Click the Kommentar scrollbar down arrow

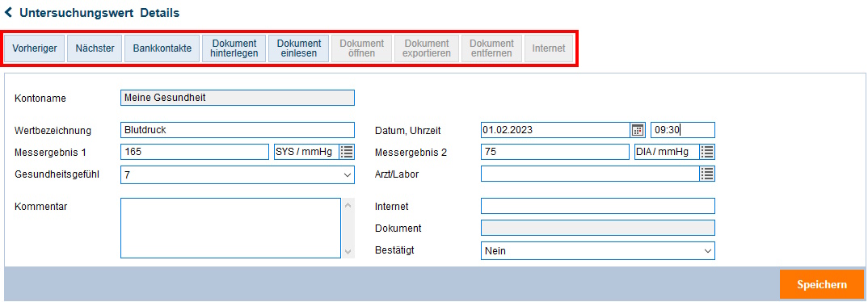coord(348,252)
